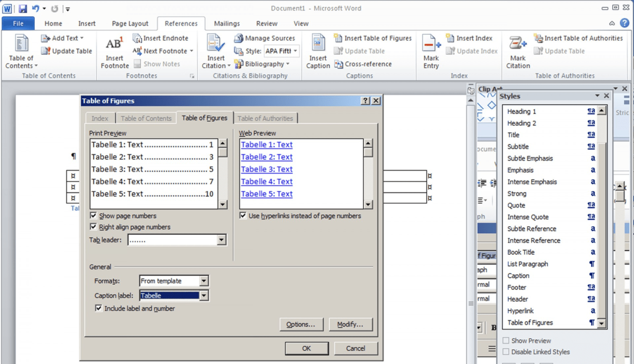Click the Cancel button
Viewport: 634px width, 364px height.
click(355, 348)
